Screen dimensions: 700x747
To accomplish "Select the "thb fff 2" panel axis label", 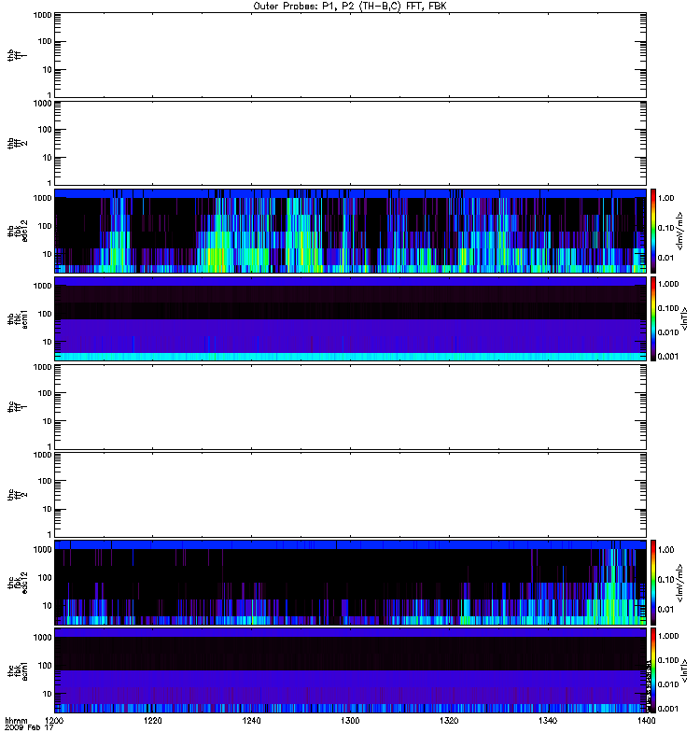I will (x=17, y=144).
